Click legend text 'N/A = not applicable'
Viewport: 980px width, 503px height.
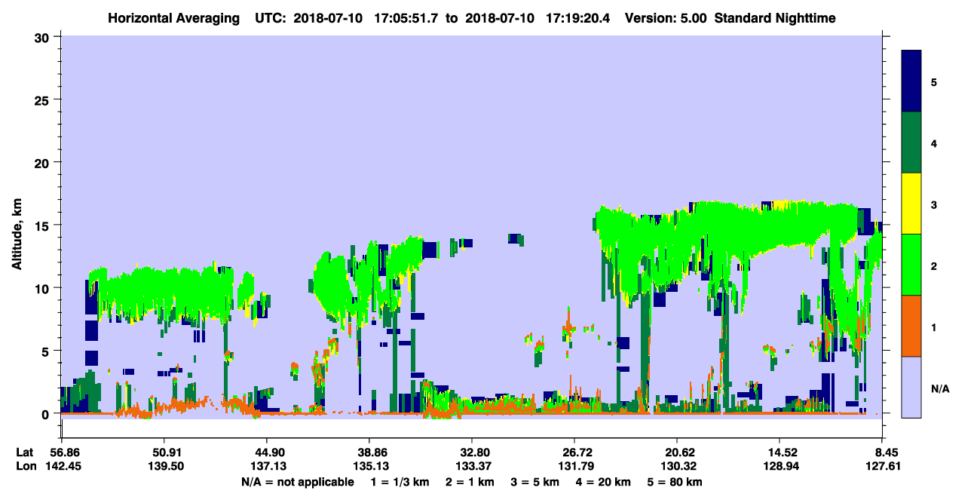point(297,482)
